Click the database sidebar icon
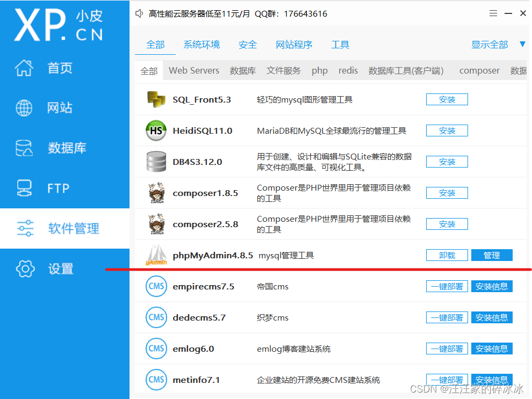532x399 pixels. [x=24, y=148]
